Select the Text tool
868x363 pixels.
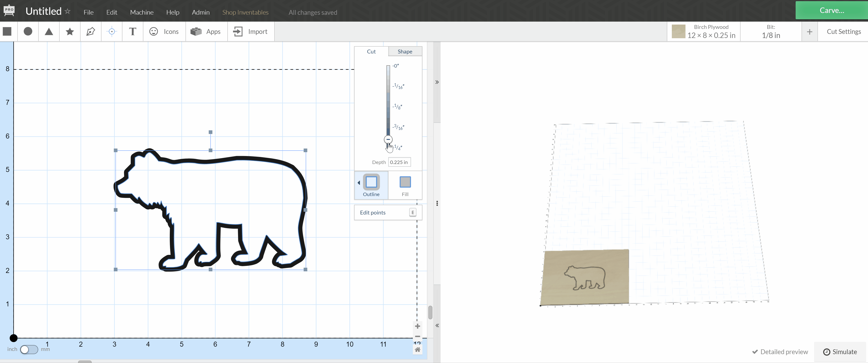[132, 31]
